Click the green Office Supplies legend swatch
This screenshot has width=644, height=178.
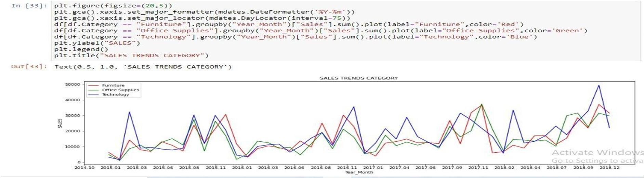(94, 90)
